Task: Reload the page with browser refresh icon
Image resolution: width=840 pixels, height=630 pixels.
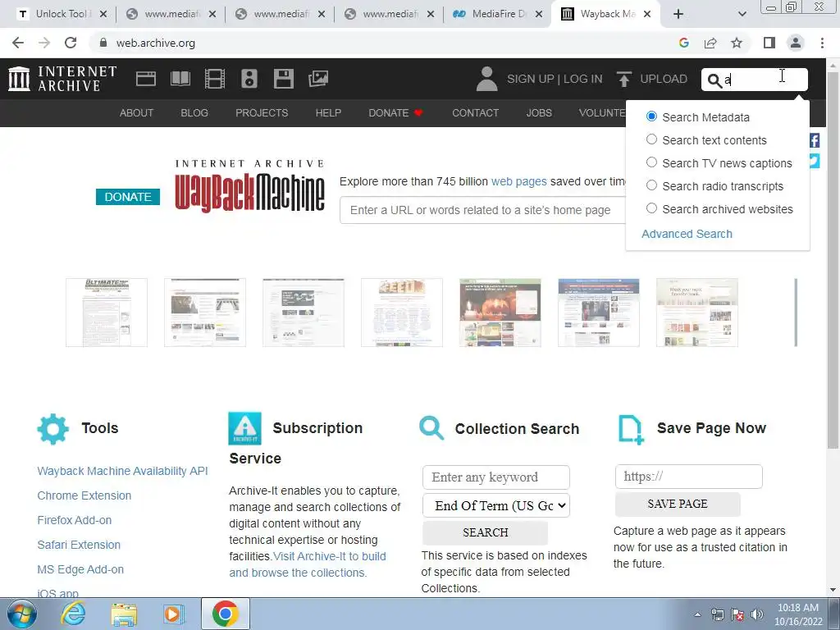Action: tap(71, 43)
